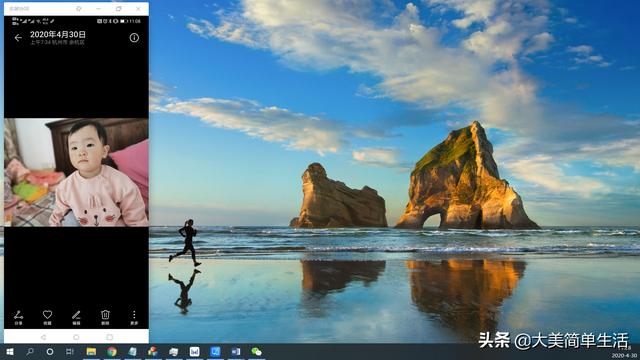Open Cortana circle on the taskbar
The image size is (640, 360).
coord(50,351)
